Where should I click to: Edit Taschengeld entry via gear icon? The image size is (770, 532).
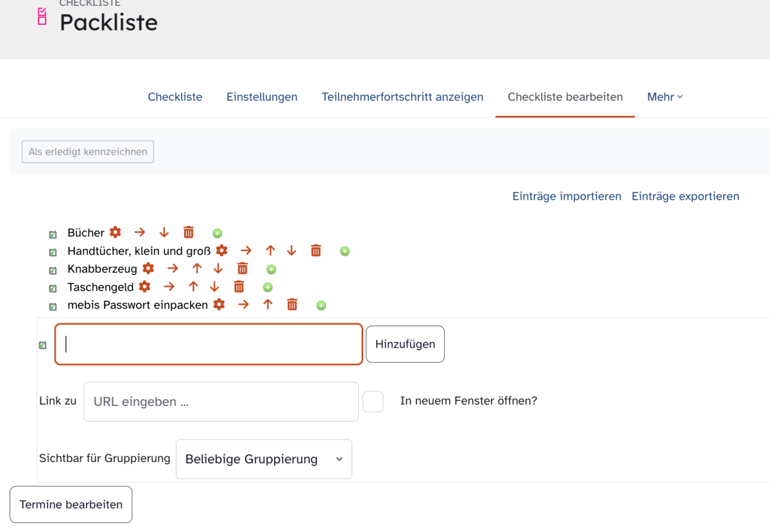coord(145,286)
